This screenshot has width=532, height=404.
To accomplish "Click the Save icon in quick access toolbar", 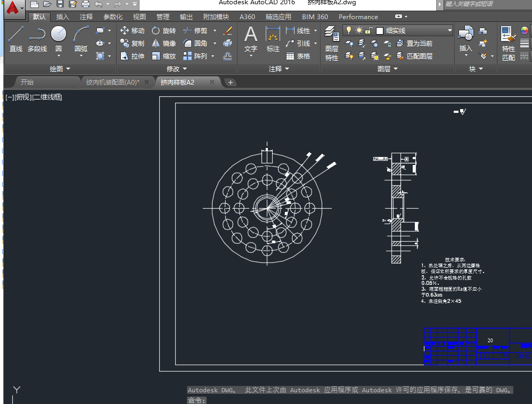I will pos(60,4).
